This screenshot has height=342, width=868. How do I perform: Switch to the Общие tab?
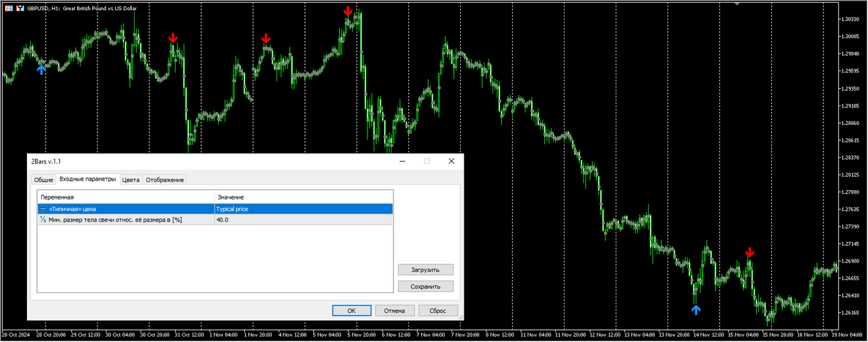point(44,180)
